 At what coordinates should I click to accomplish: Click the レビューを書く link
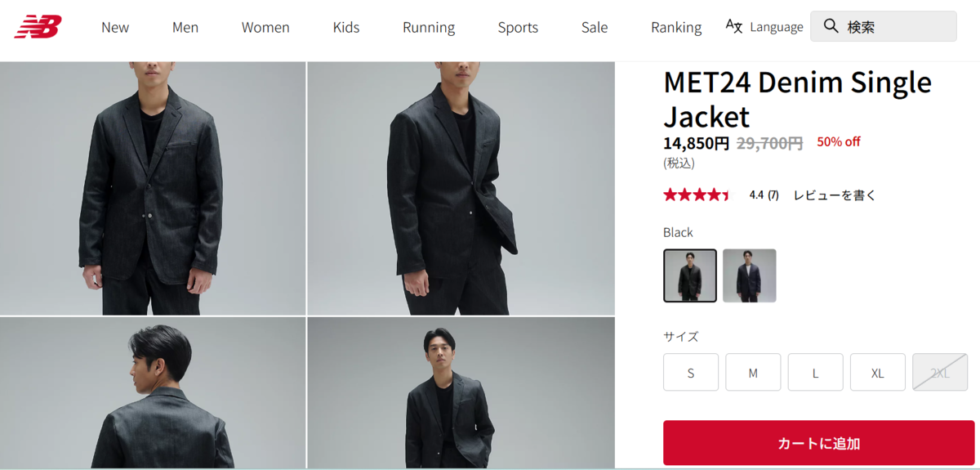pyautogui.click(x=835, y=195)
